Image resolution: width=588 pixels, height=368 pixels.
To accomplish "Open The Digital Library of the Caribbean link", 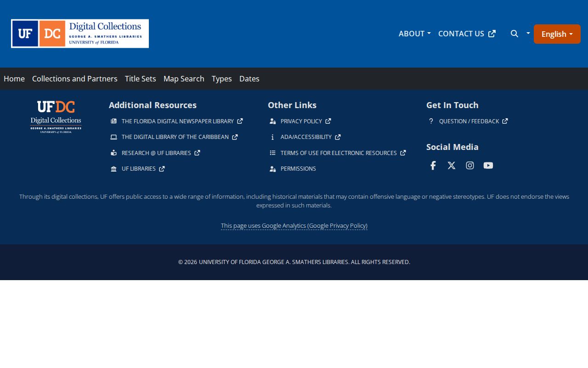I will [180, 137].
